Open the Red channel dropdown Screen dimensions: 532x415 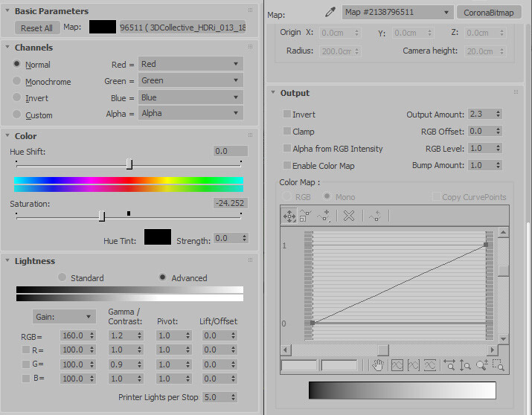[190, 64]
